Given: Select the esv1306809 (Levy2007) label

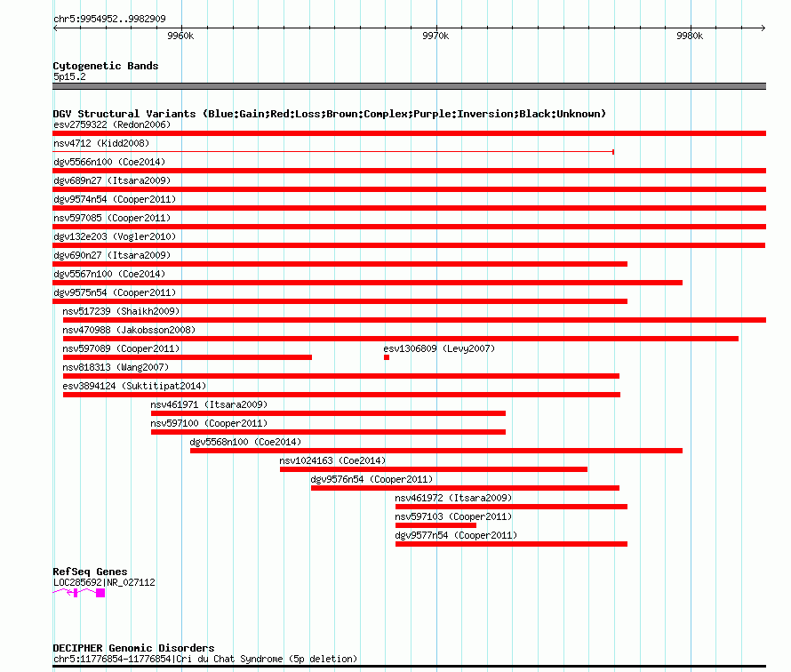Looking at the screenshot, I should pos(439,348).
